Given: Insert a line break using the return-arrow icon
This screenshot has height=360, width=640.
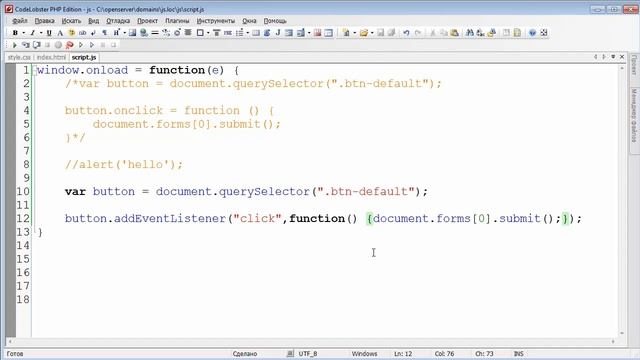Looking at the screenshot, I should coord(93,33).
